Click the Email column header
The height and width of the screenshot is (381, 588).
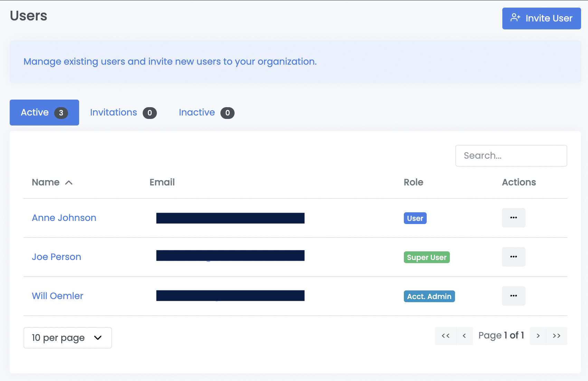162,182
